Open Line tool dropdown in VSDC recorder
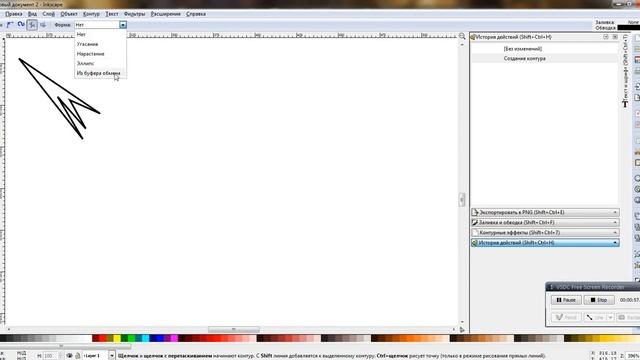Image resolution: width=640 pixels, height=360 pixels. click(x=610, y=317)
